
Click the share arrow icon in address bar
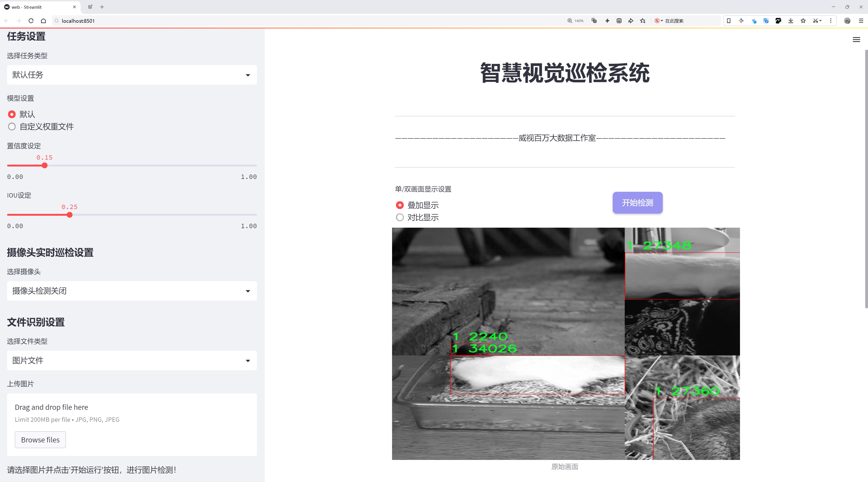630,21
